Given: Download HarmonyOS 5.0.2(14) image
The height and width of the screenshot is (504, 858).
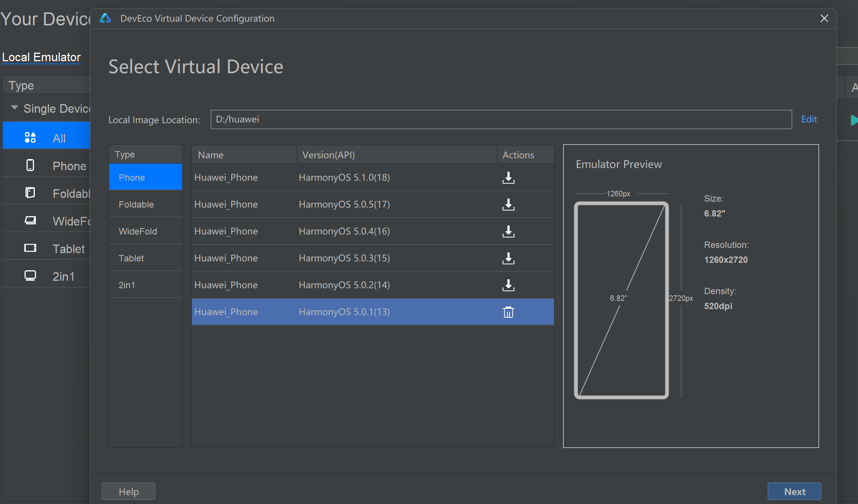Looking at the screenshot, I should tap(508, 285).
